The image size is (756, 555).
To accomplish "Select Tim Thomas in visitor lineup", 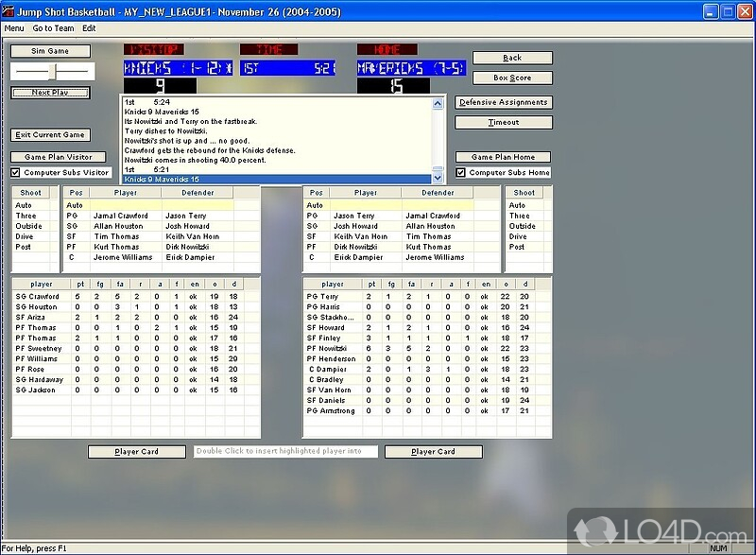I will point(116,236).
